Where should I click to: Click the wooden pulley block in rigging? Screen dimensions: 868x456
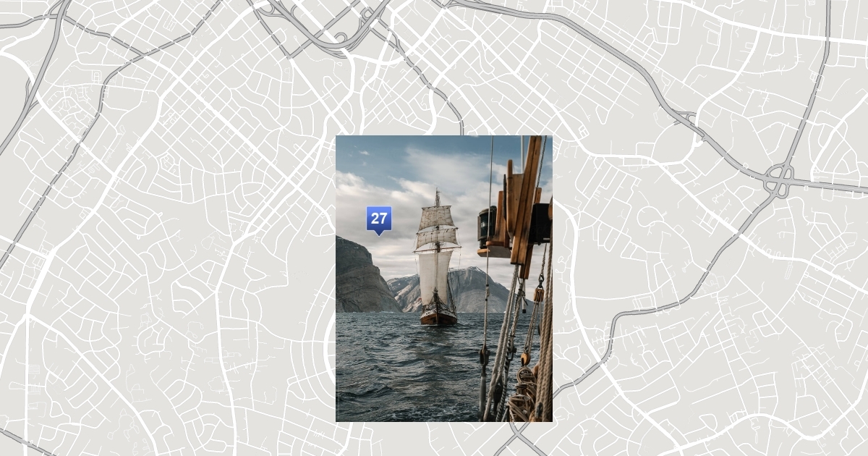[538, 293]
